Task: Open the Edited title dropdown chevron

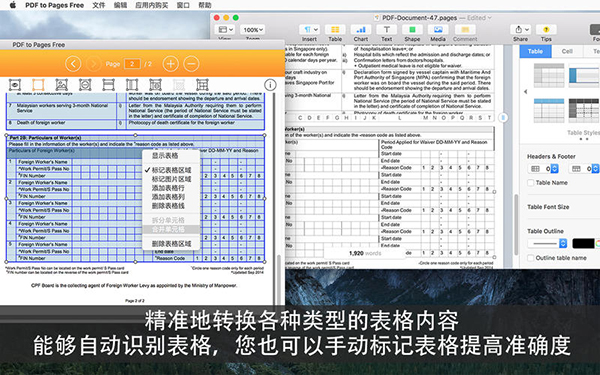Action: pyautogui.click(x=489, y=18)
